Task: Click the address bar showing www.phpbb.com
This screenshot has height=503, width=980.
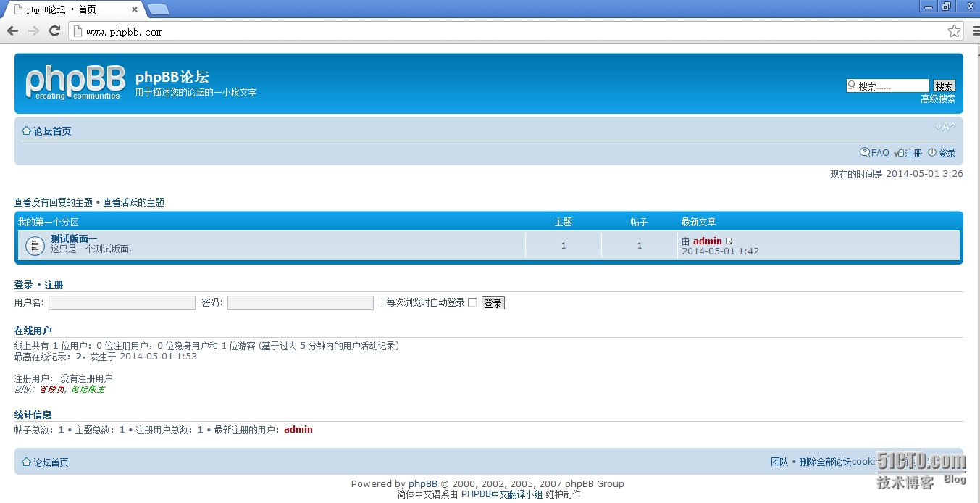Action: (507, 31)
